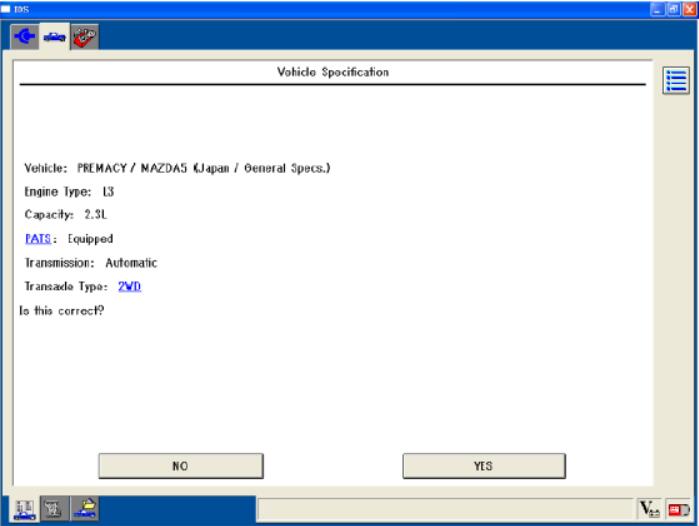699x526 pixels.
Task: Click the red VCM connection status icon
Action: coord(678,509)
